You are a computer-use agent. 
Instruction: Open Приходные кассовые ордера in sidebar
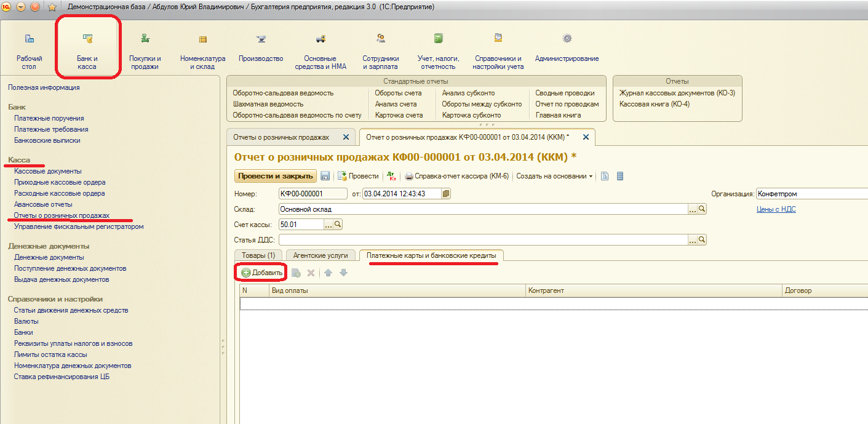click(x=60, y=182)
